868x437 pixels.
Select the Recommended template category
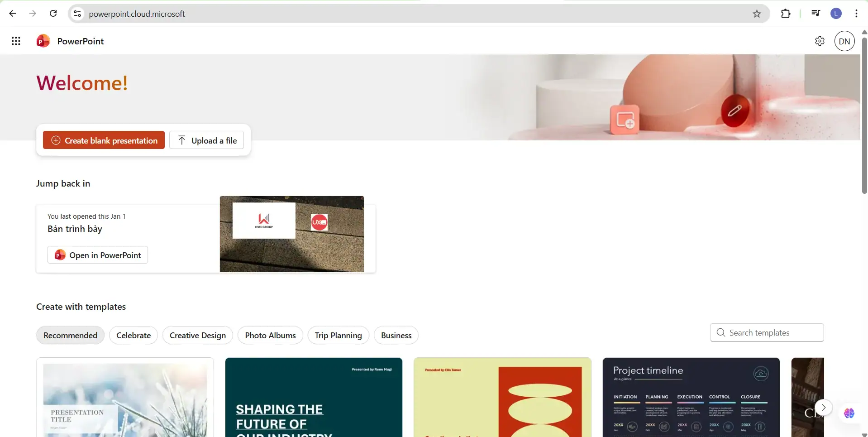pyautogui.click(x=70, y=335)
